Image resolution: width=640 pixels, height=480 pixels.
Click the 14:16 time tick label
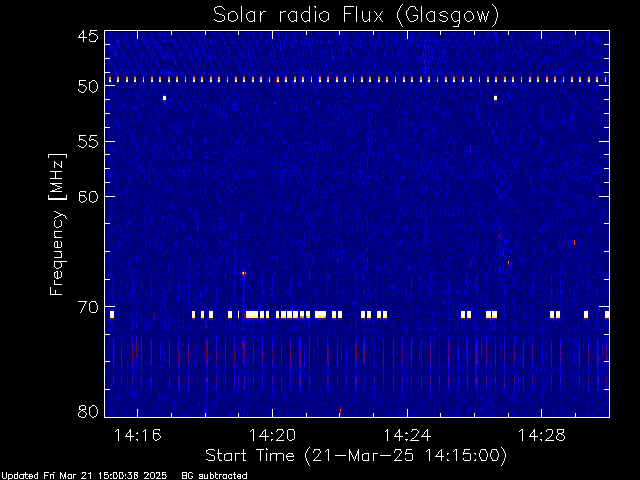(x=138, y=435)
